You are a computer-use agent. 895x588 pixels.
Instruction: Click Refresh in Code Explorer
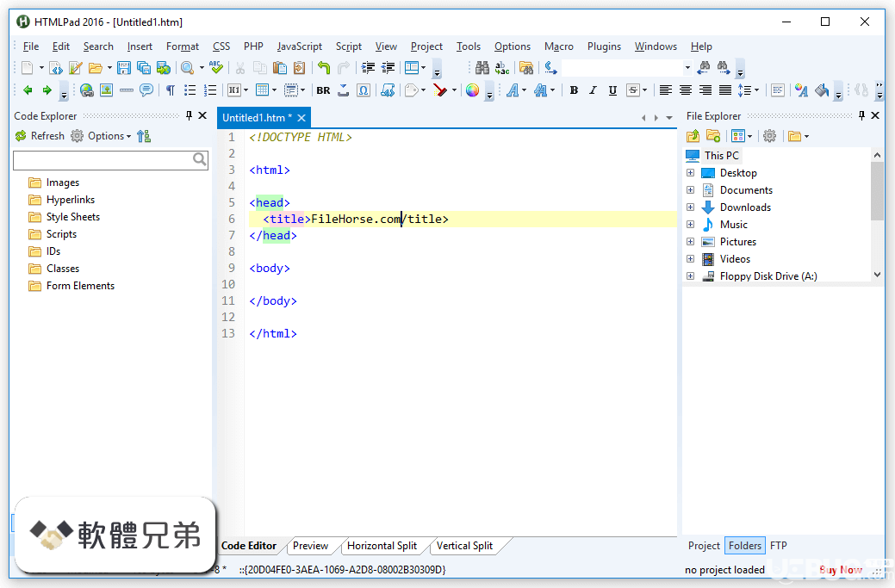pos(40,136)
